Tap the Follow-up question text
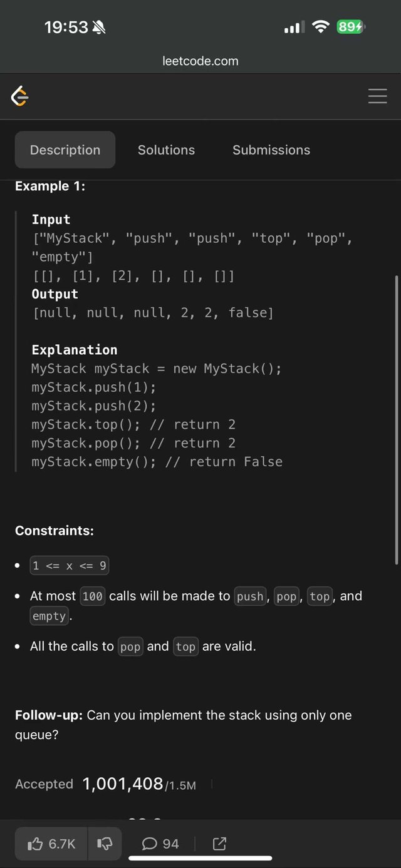The height and width of the screenshot is (868, 401). [184, 725]
